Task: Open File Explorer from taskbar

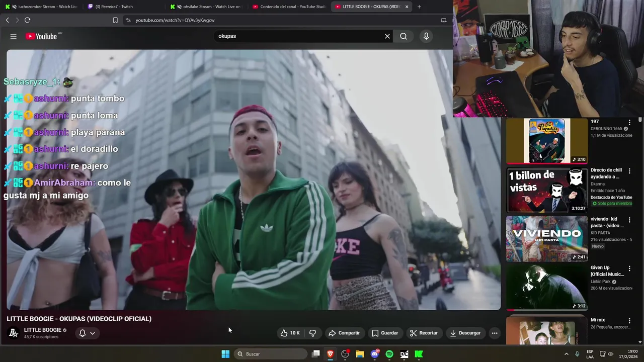Action: pos(360,354)
